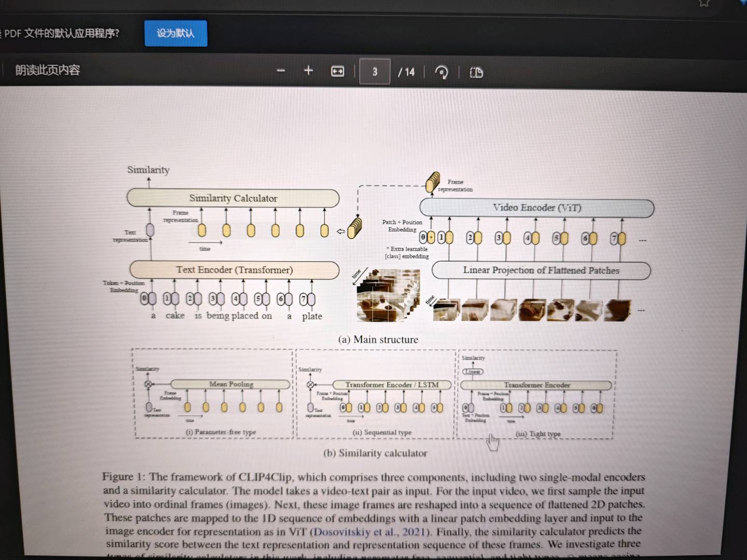Image resolution: width=747 pixels, height=560 pixels.
Task: Zoom out with the minus icon
Action: (x=281, y=71)
